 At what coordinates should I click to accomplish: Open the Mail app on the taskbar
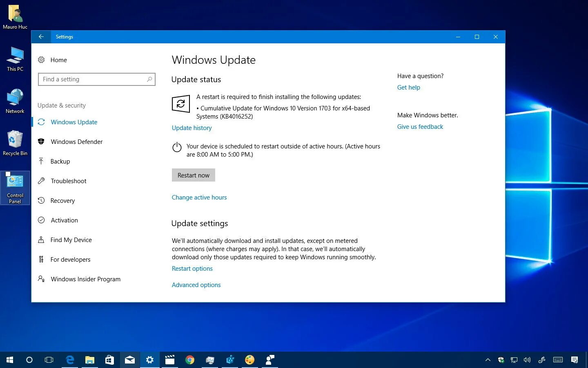click(130, 360)
